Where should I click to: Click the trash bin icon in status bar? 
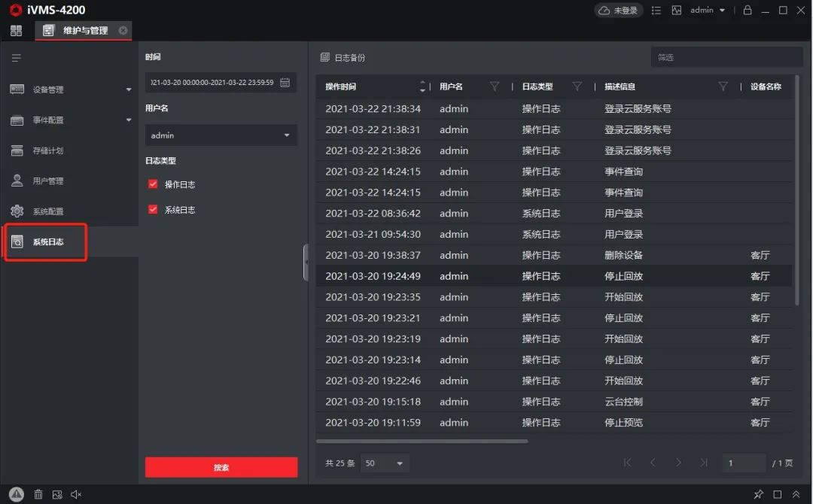[x=38, y=494]
